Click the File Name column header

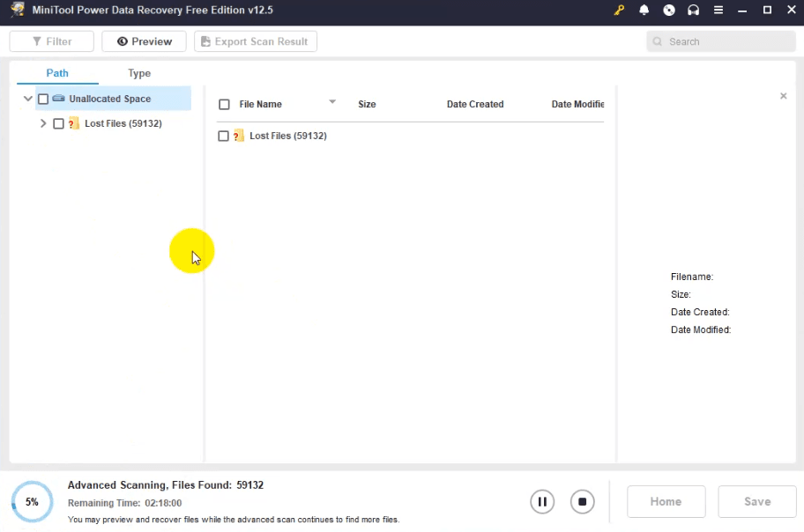pyautogui.click(x=260, y=105)
